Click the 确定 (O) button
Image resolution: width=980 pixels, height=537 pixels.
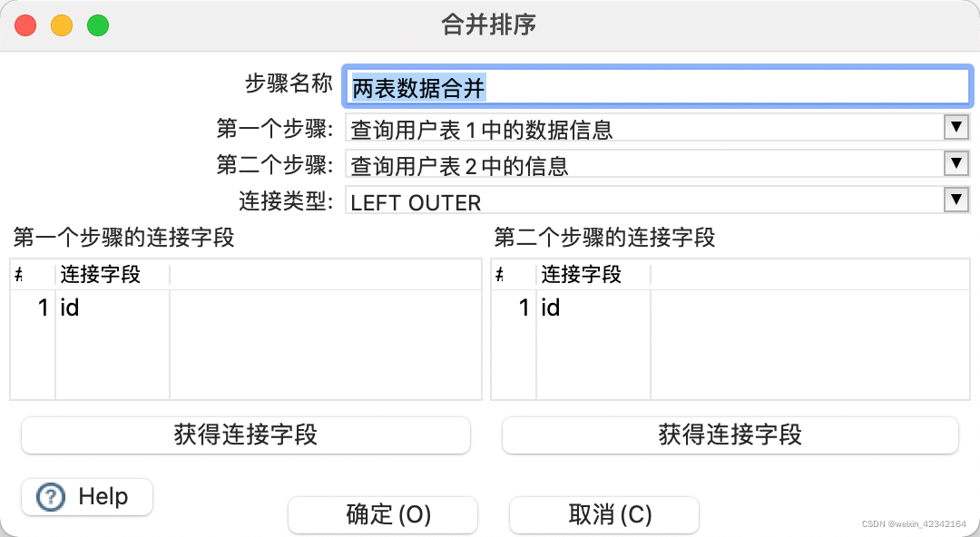coord(383,515)
